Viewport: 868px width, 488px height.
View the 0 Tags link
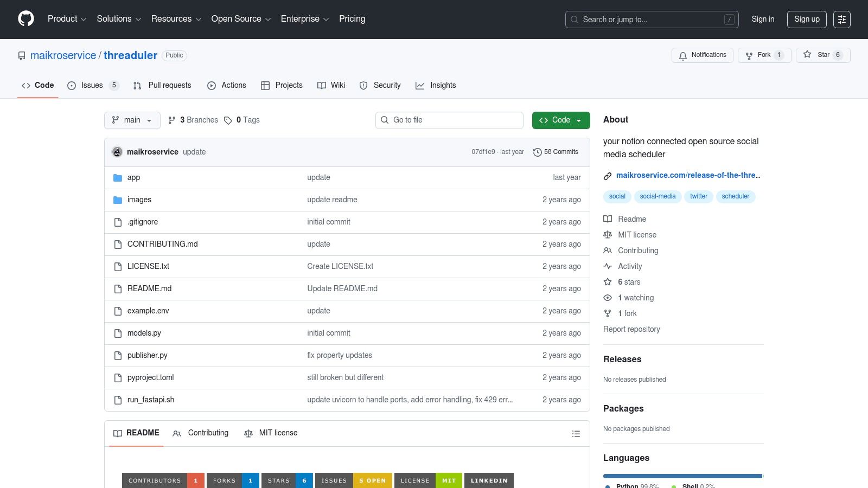242,120
